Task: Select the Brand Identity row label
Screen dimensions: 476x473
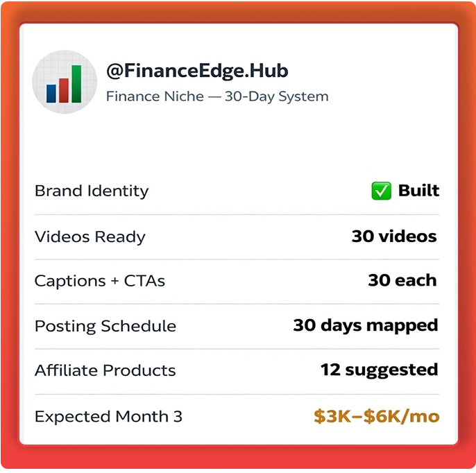Action: 92,191
